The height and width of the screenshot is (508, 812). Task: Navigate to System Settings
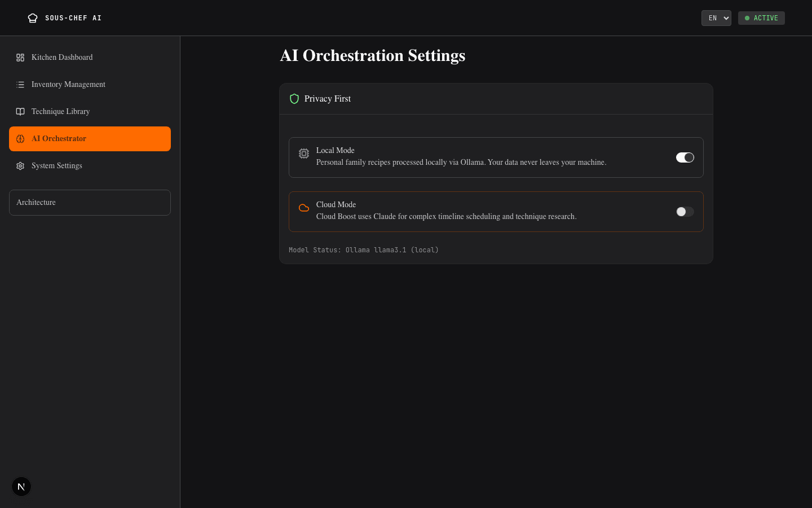coord(90,166)
